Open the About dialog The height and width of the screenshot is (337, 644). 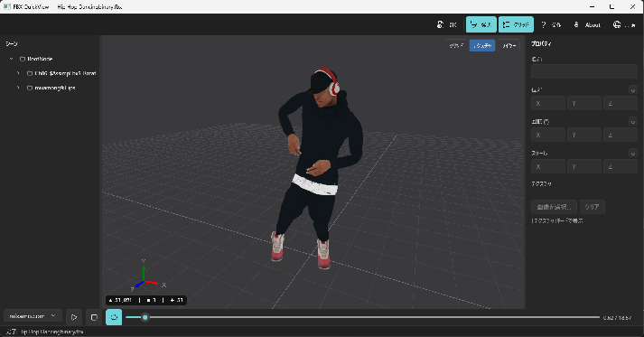587,24
